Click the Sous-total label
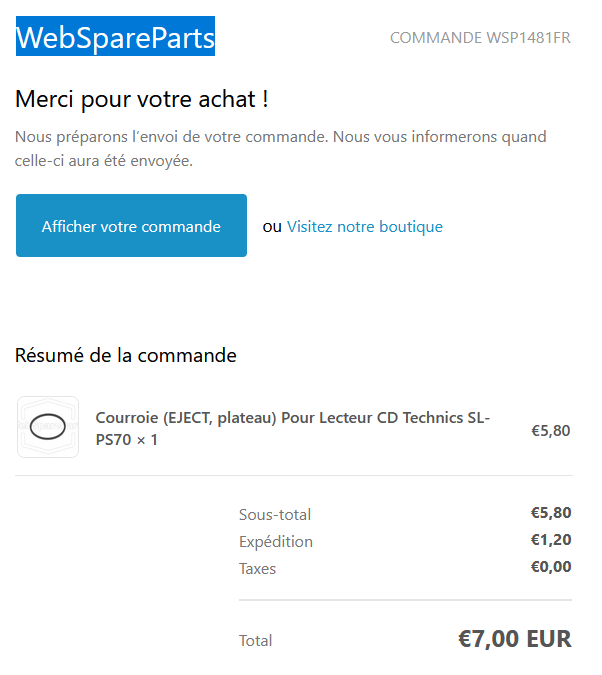 (275, 514)
